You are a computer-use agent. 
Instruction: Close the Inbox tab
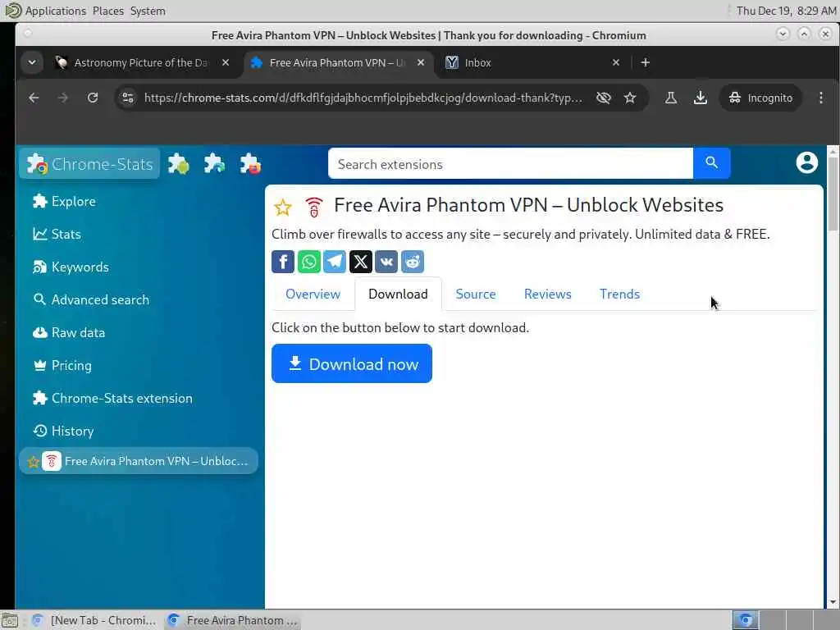tap(616, 62)
